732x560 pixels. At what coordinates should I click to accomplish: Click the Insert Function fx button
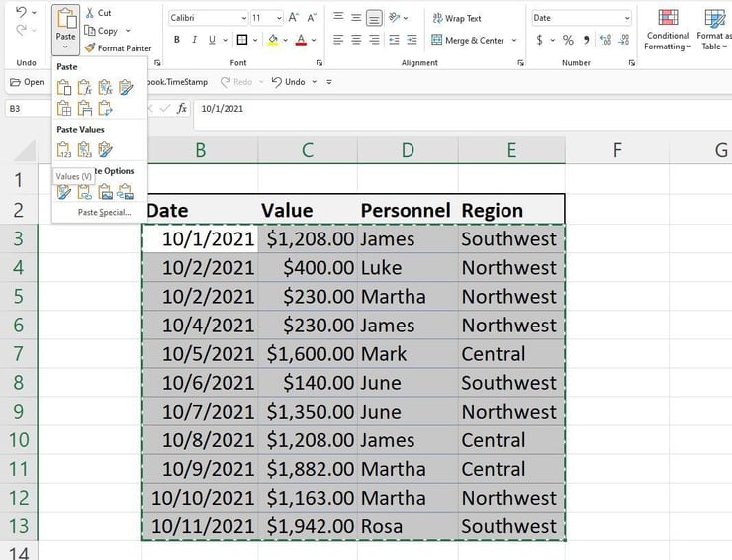[x=182, y=109]
